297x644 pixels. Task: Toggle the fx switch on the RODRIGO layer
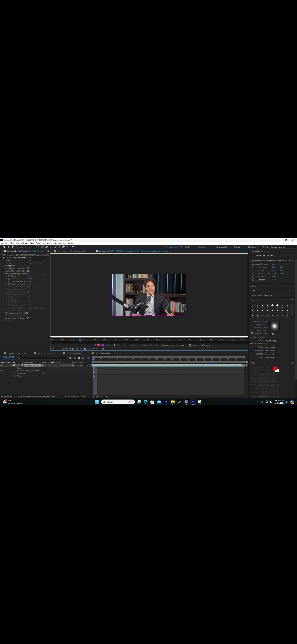click(x=50, y=365)
